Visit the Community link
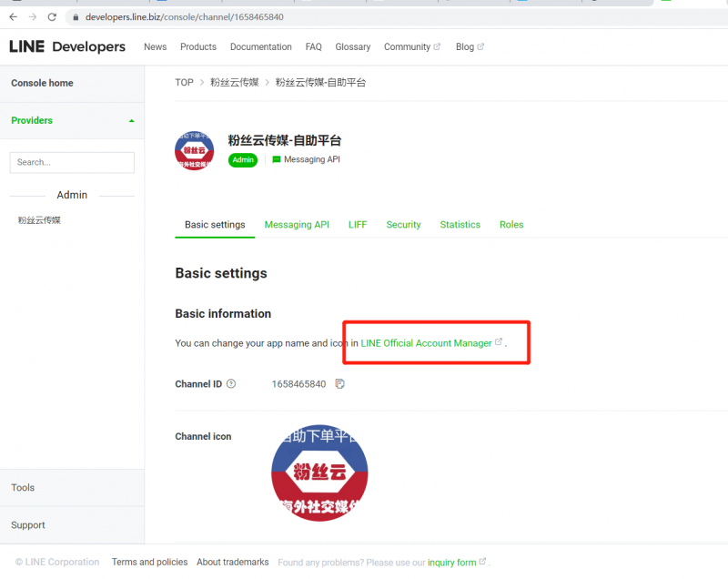728x579 pixels. pos(407,47)
